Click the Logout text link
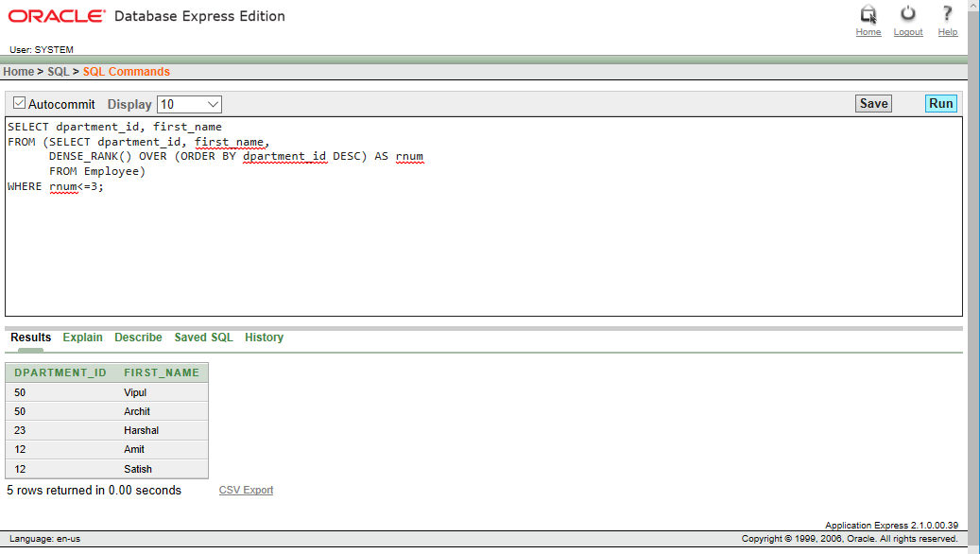 coord(907,32)
